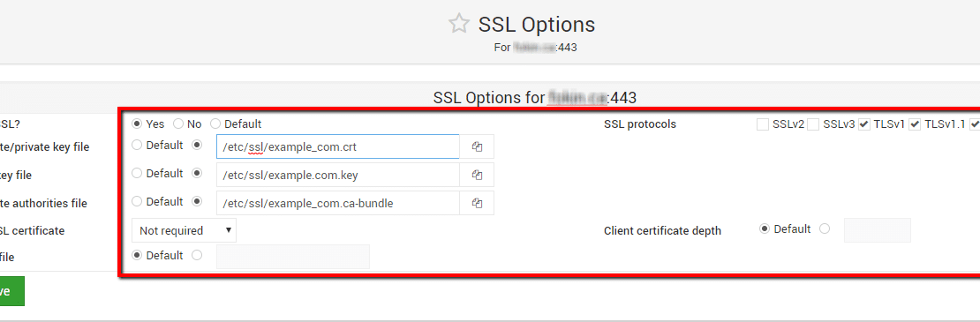Screen dimensions: 980x322
Task: Open file chooser for ca-bundle field
Action: [x=477, y=203]
